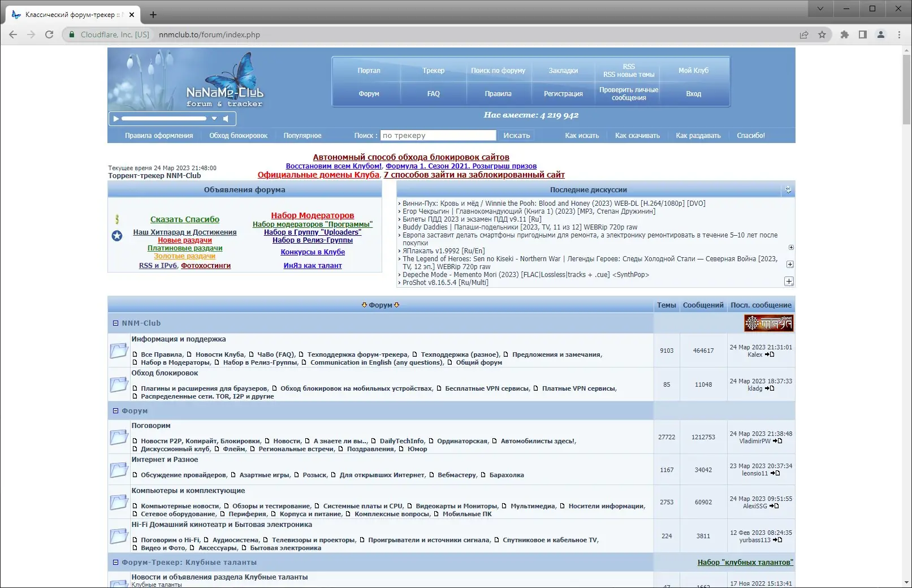Image resolution: width=912 pixels, height=588 pixels.
Task: Go to last post by leonsio11 arrow icon
Action: tap(775, 473)
